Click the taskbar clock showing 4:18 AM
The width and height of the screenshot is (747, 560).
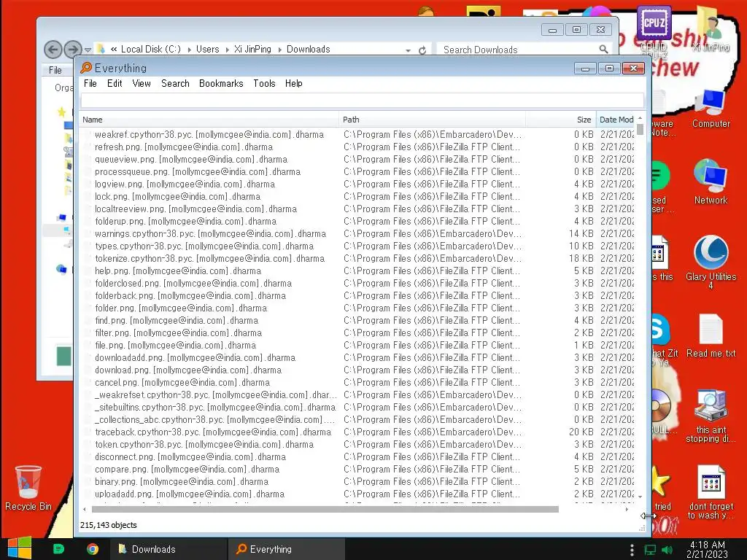point(707,549)
